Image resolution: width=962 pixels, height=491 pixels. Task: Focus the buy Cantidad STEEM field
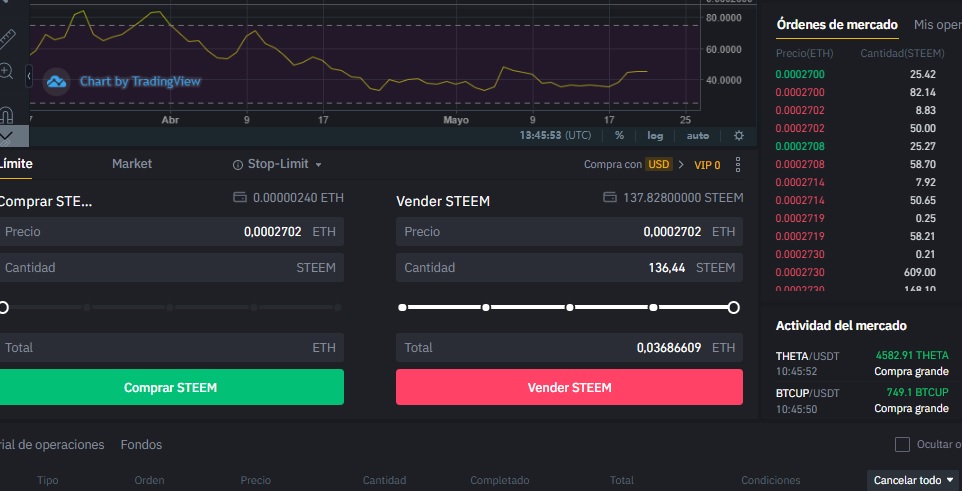tap(171, 268)
